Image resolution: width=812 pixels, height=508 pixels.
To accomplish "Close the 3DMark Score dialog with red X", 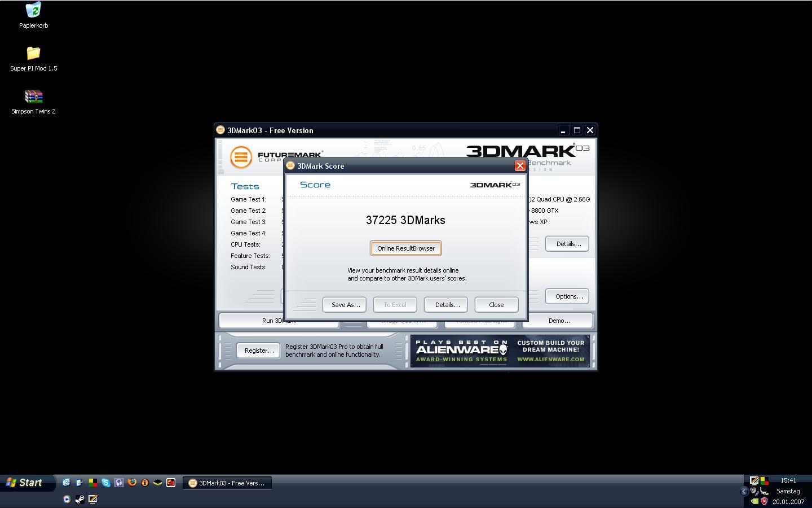I will [x=520, y=166].
